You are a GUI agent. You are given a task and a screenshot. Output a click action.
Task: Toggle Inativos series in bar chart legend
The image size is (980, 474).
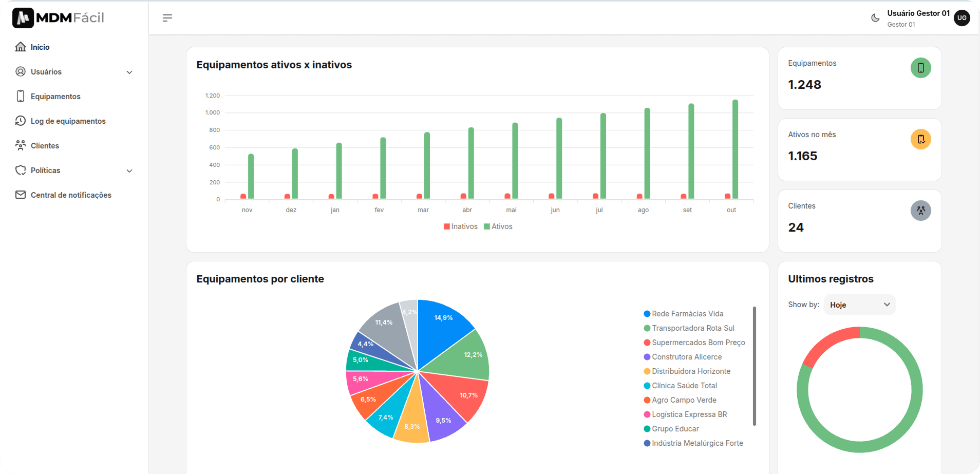461,226
